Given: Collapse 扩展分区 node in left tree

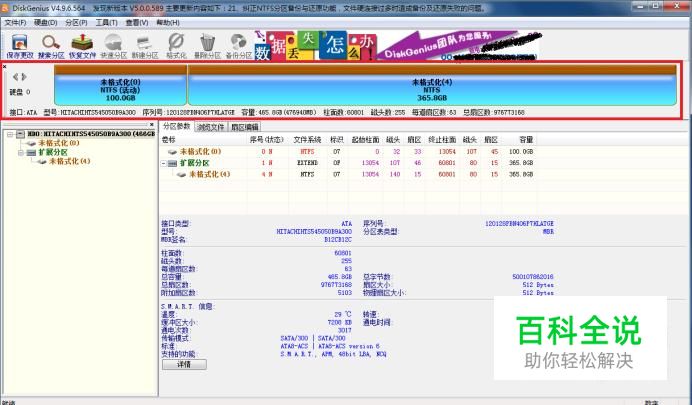Looking at the screenshot, I should (x=21, y=153).
